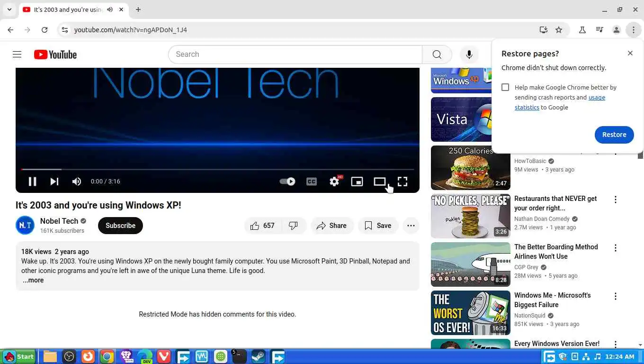Screen dimensions: 644x364
Task: Open more actions beside the Save button
Action: 411,226
